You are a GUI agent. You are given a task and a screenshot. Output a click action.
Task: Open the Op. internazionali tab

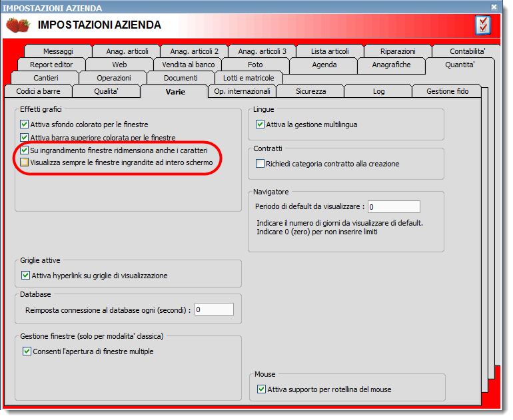(242, 91)
